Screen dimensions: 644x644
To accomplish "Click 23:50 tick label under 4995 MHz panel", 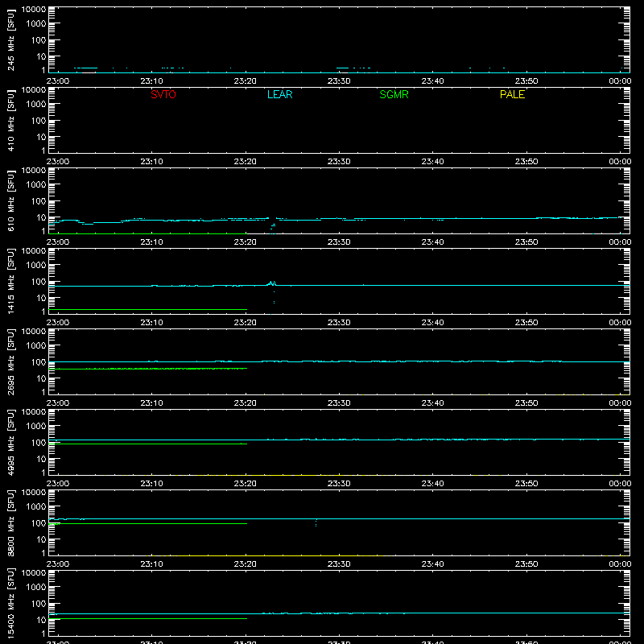I will coord(526,484).
